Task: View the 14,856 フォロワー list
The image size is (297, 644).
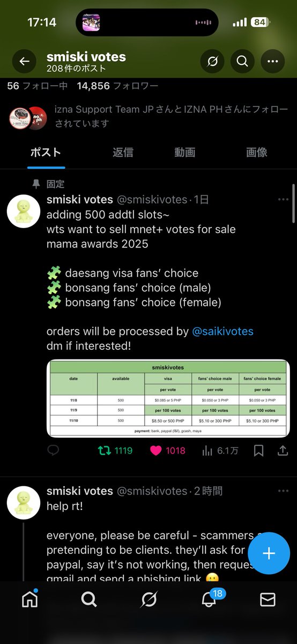Action: pos(117,86)
